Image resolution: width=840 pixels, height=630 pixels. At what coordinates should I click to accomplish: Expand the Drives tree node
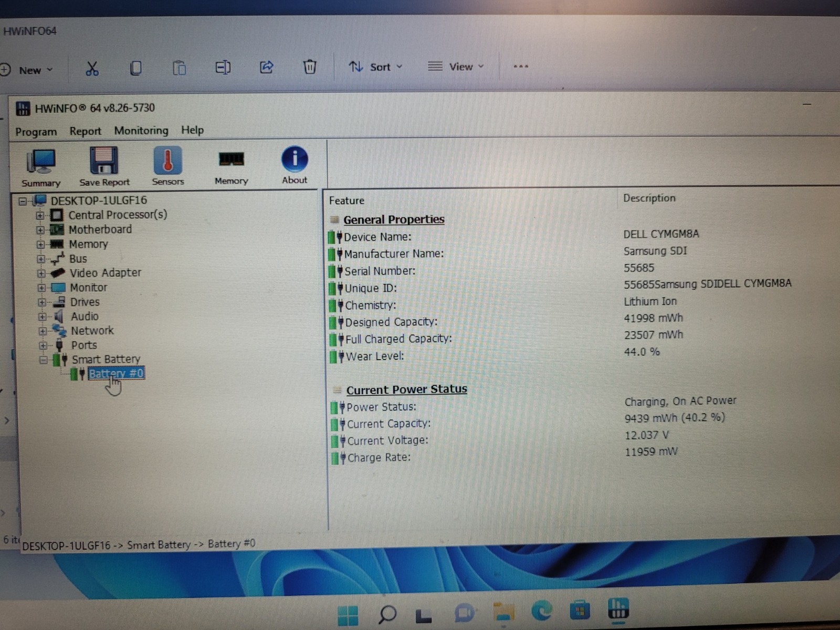[x=42, y=302]
